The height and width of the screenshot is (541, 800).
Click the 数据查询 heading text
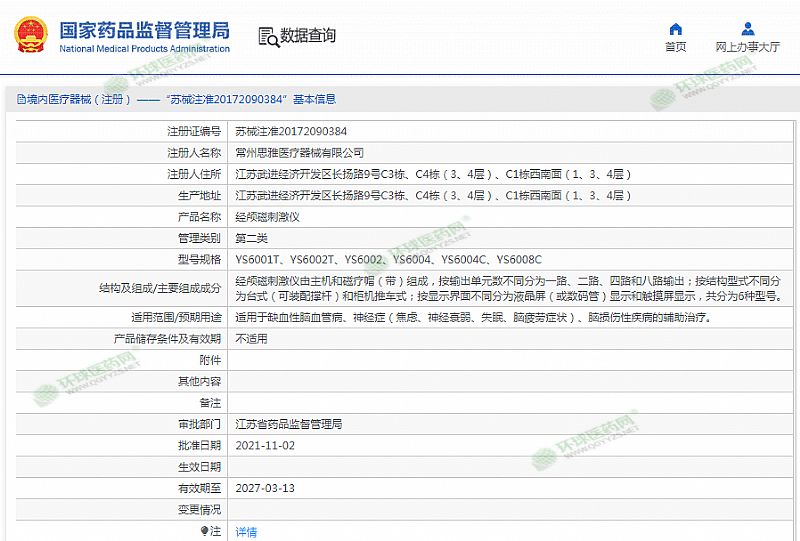(x=308, y=36)
